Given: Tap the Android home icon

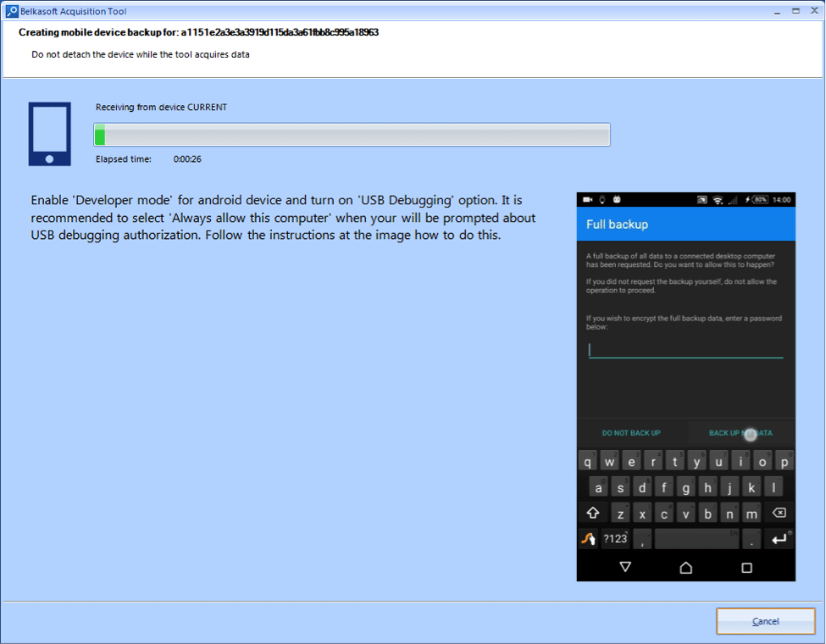Looking at the screenshot, I should 686,567.
